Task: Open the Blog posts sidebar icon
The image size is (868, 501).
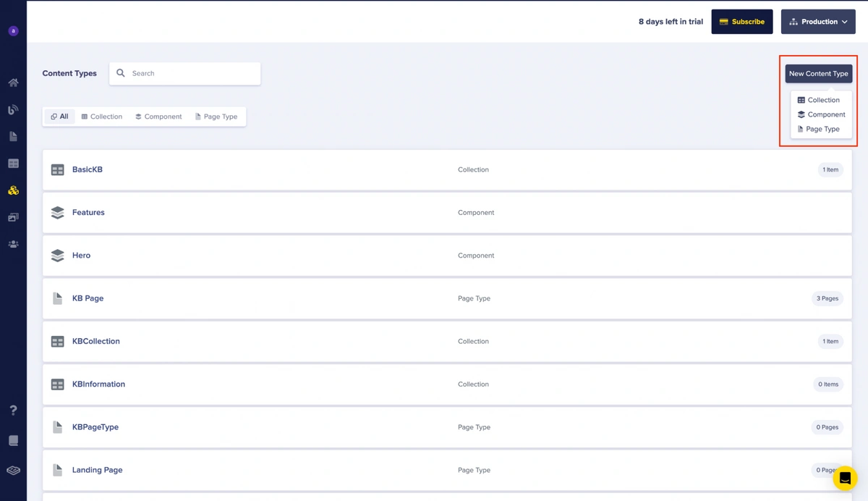Action: [13, 110]
